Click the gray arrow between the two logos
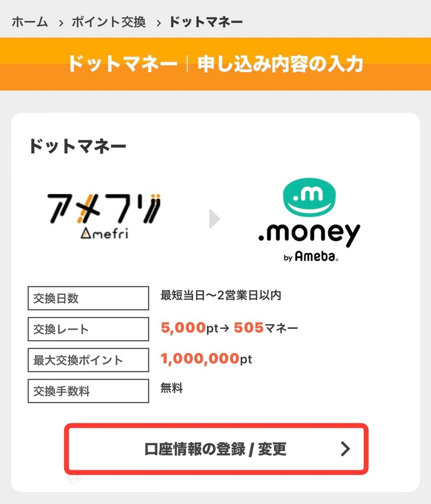The height and width of the screenshot is (504, 431). pos(214,218)
